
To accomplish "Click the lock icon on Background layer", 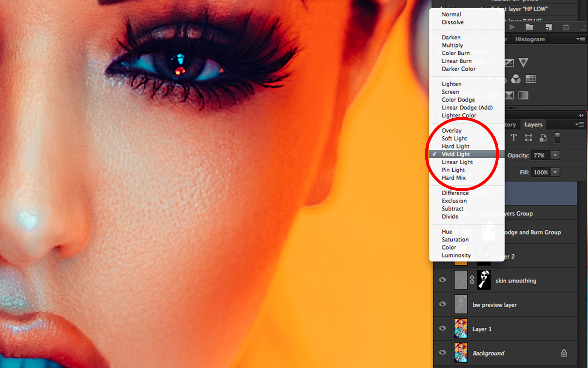I will 563,353.
